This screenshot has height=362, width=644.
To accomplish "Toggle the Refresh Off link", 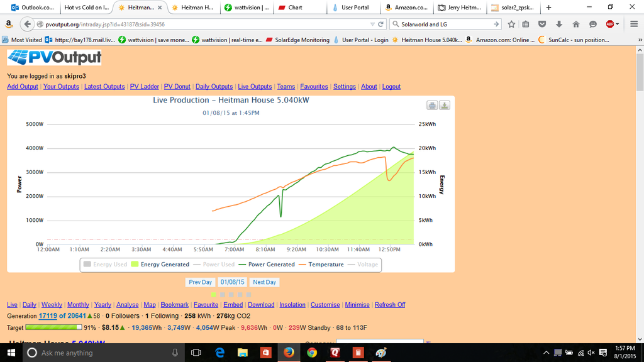I will pyautogui.click(x=390, y=305).
